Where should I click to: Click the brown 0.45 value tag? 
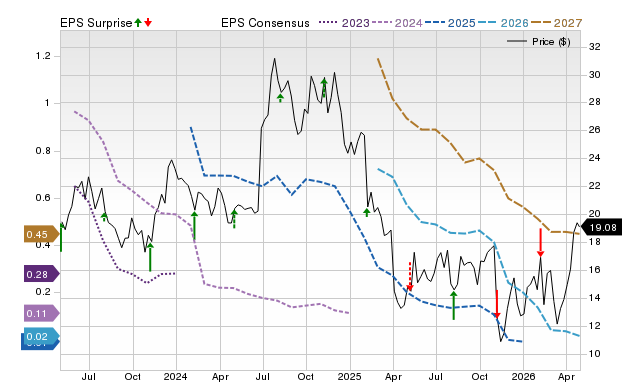coord(41,234)
